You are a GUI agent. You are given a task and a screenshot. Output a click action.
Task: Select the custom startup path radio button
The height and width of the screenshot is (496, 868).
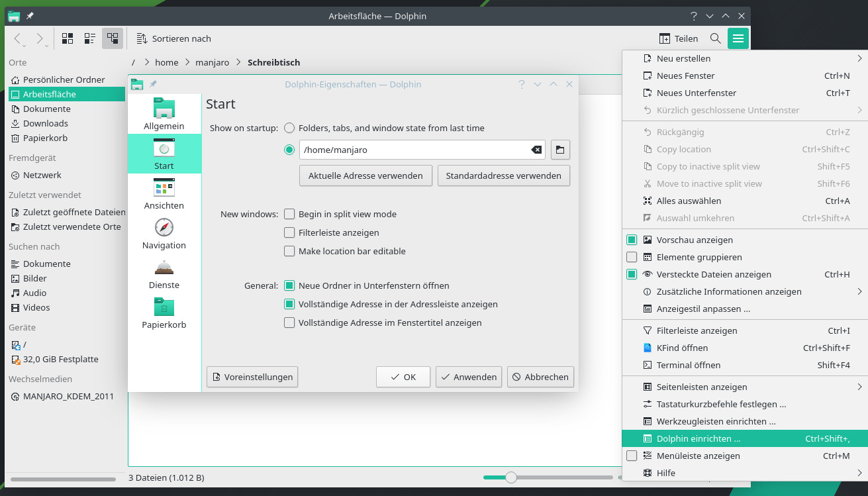click(289, 150)
